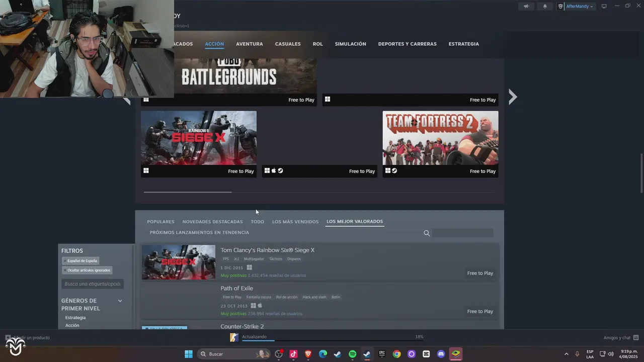Click the page vertical scrollbar
This screenshot has height=362, width=644.
[x=641, y=173]
